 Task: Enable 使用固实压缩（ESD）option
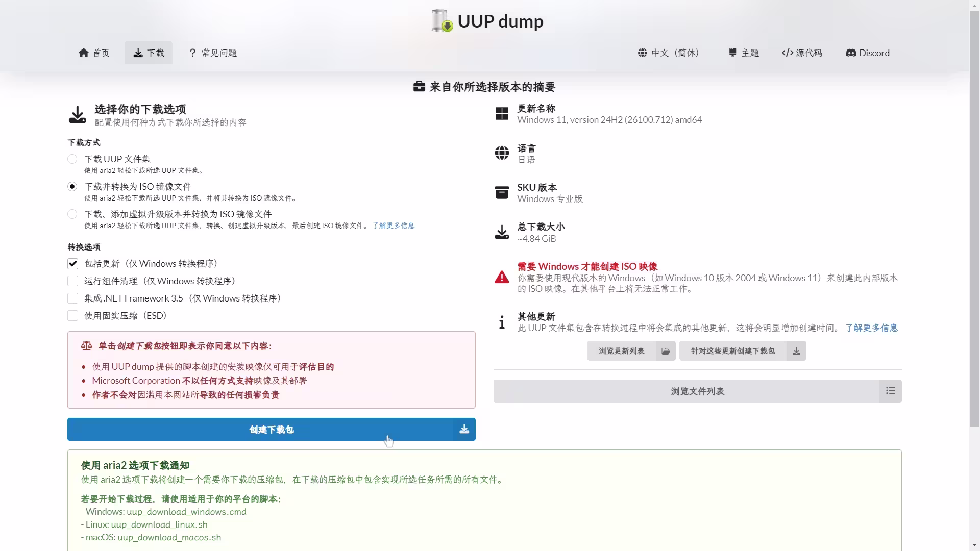(72, 315)
